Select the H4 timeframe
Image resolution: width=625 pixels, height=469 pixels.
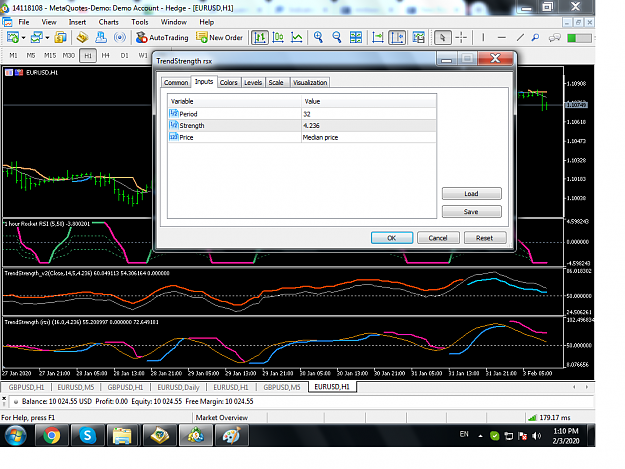106,55
